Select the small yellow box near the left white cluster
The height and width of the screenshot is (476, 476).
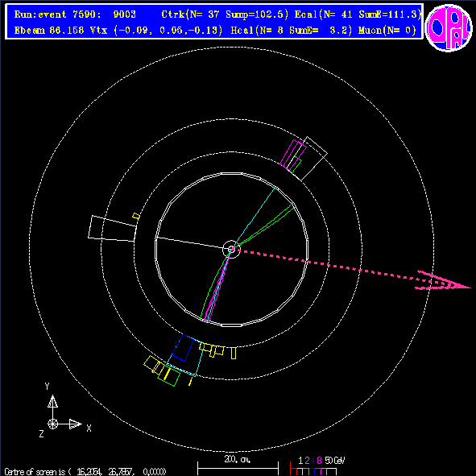click(136, 216)
